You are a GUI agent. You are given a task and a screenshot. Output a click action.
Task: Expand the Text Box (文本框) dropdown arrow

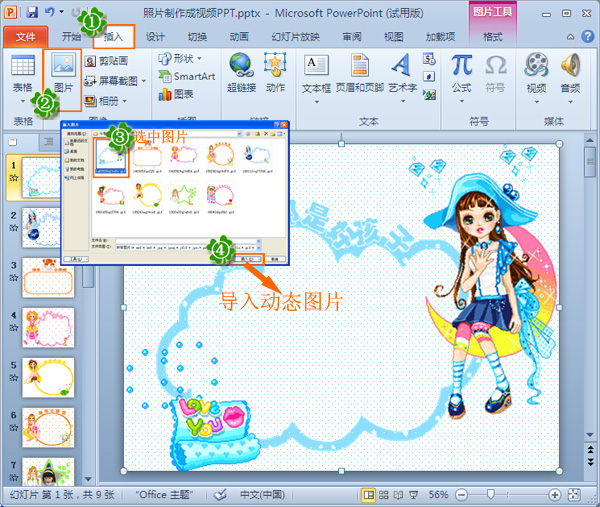pyautogui.click(x=317, y=102)
